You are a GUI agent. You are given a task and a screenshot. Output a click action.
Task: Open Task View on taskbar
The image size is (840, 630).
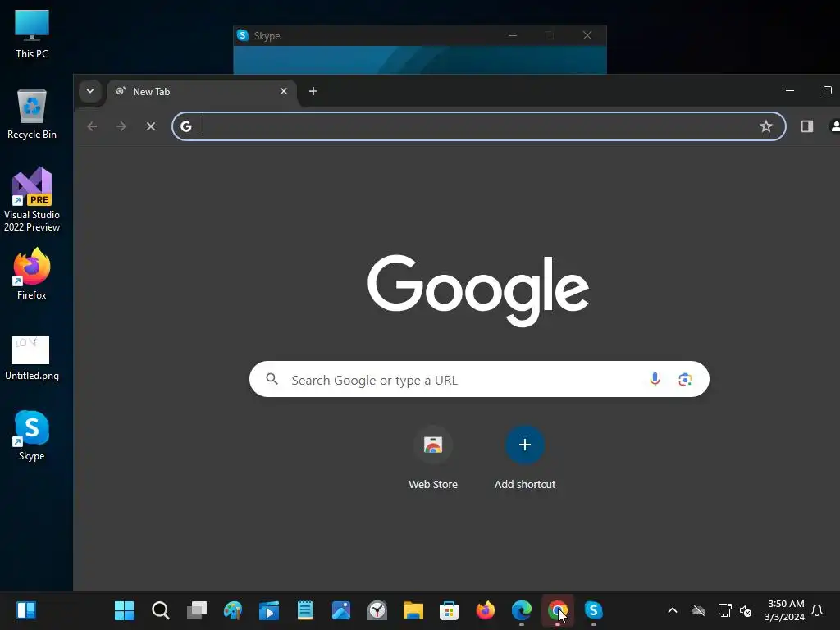coord(197,610)
